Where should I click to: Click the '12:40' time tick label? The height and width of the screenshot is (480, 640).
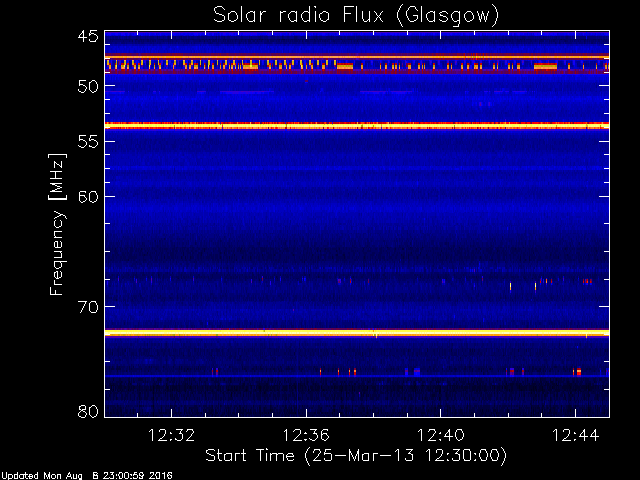[440, 435]
